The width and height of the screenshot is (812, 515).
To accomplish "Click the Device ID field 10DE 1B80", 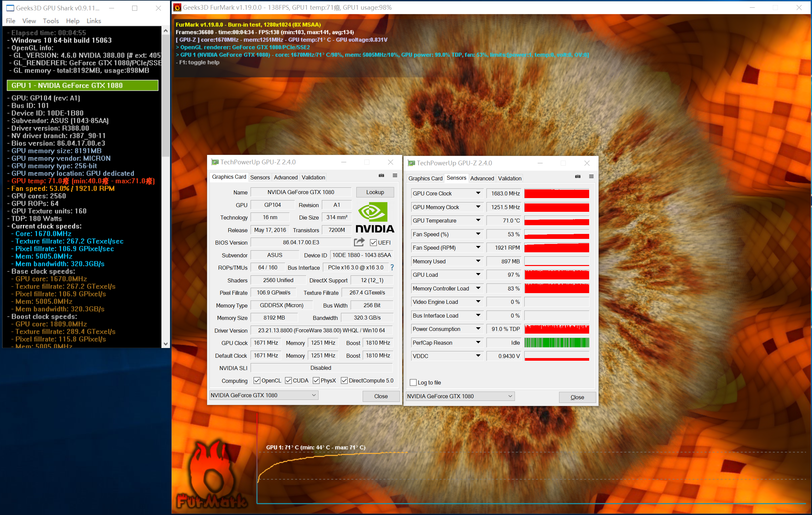I will (x=361, y=255).
